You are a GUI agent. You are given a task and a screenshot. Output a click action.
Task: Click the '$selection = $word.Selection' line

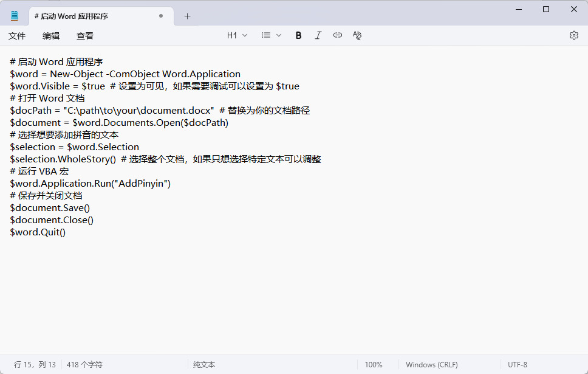pos(75,147)
